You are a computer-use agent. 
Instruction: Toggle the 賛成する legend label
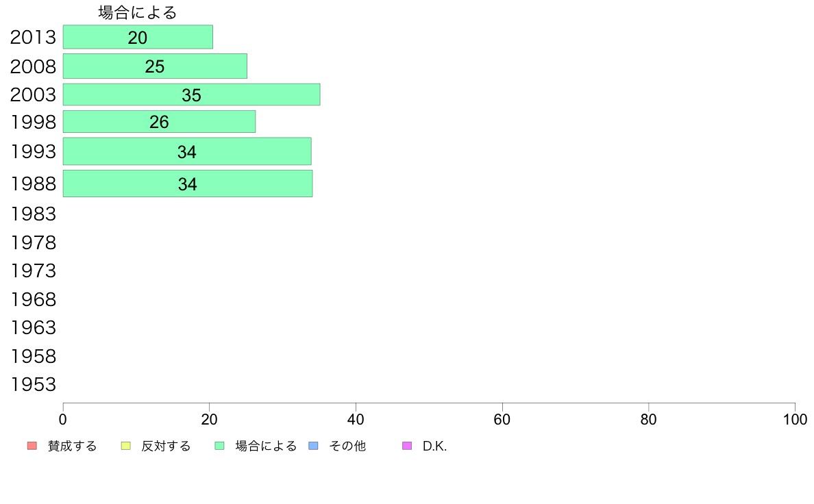click(72, 446)
